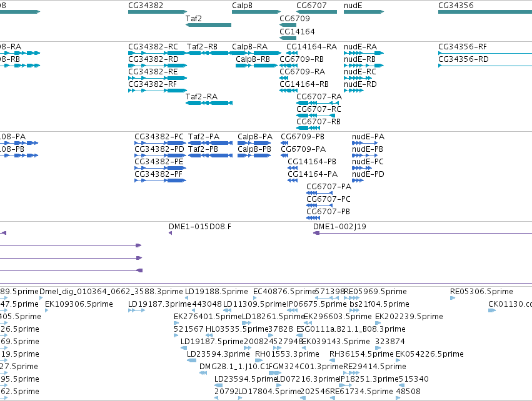
Task: Select protein nudE-PA
Action: pos(368,137)
